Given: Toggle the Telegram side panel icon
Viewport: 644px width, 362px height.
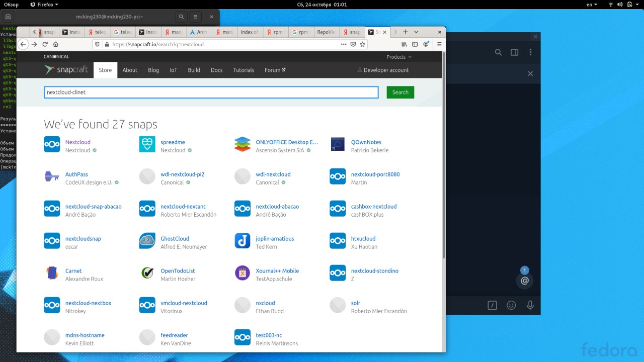Looking at the screenshot, I should 514,52.
